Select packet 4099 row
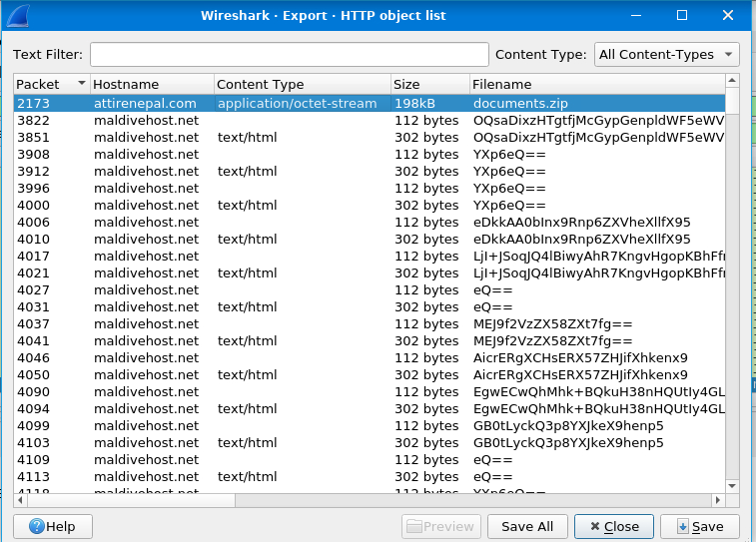This screenshot has width=756, height=542. [370, 426]
